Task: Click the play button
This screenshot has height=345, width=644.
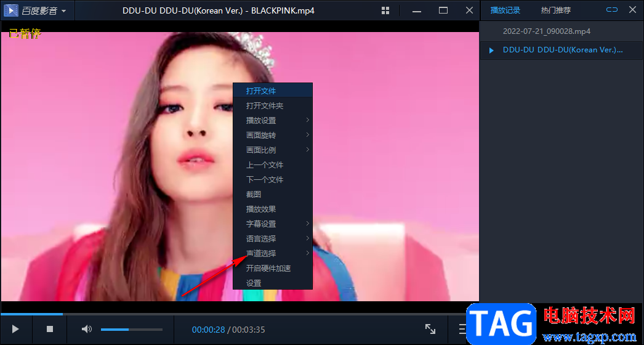Action: (x=15, y=329)
